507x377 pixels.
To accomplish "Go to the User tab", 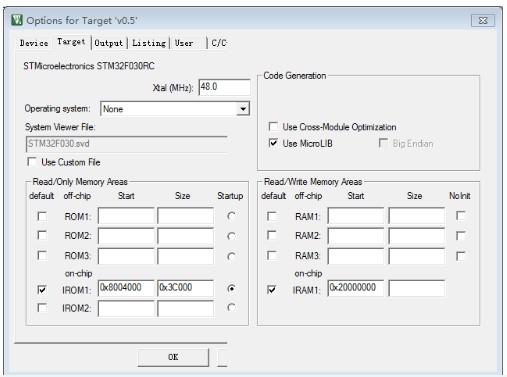I will point(184,43).
